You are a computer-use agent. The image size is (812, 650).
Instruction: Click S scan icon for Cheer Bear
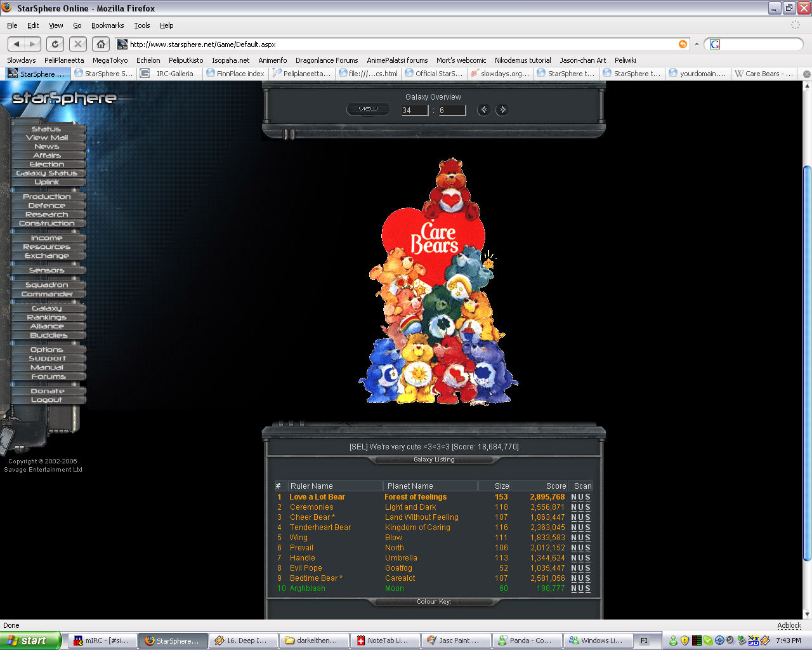[587, 517]
